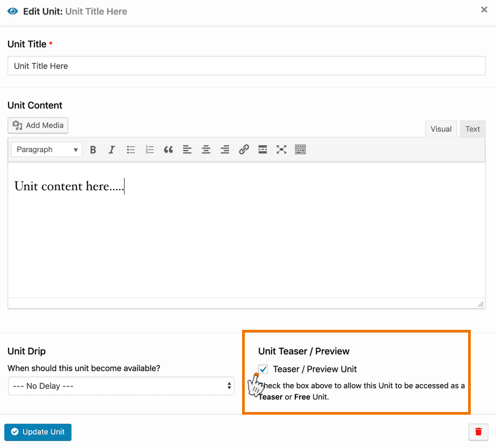The height and width of the screenshot is (448, 496).
Task: Insert or edit link icon
Action: (x=244, y=149)
